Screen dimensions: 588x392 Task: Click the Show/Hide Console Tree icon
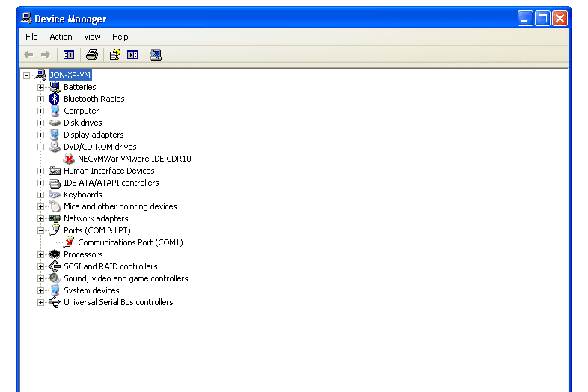[x=69, y=55]
